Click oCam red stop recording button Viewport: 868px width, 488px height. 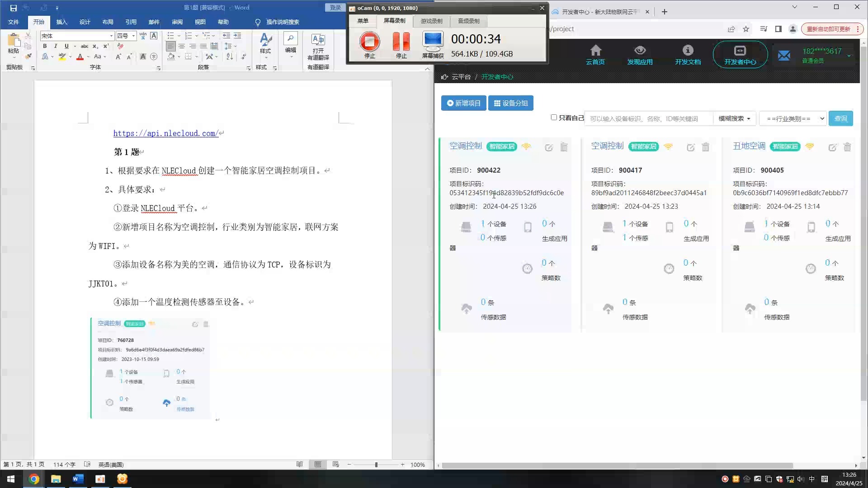pos(369,42)
